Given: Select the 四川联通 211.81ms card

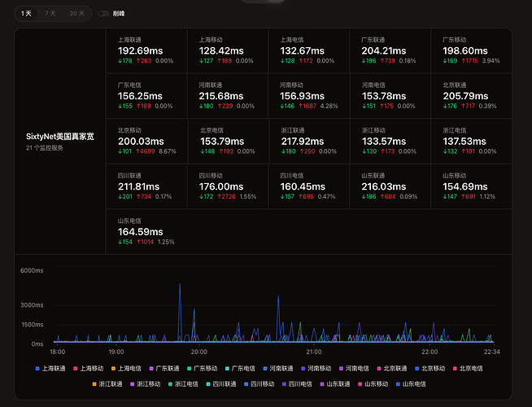Looking at the screenshot, I should [x=146, y=186].
